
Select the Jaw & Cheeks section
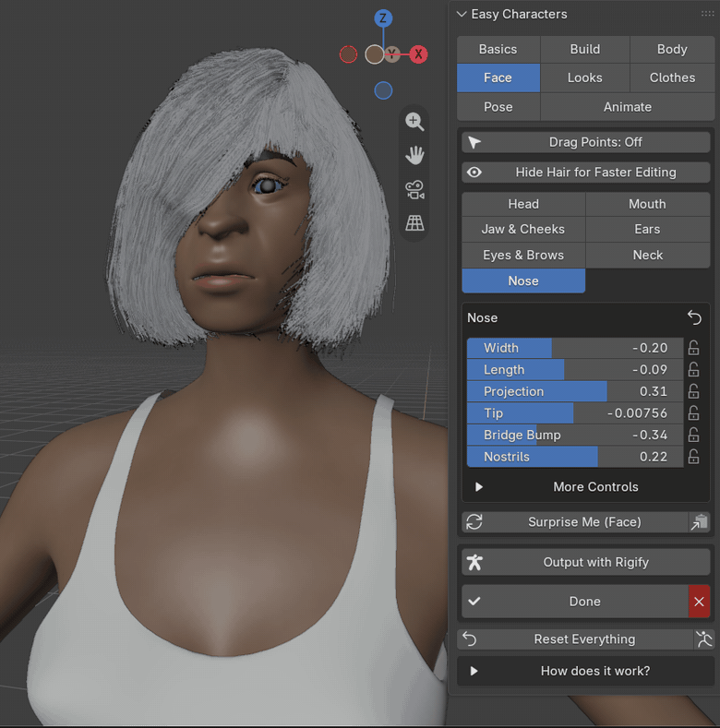(523, 230)
